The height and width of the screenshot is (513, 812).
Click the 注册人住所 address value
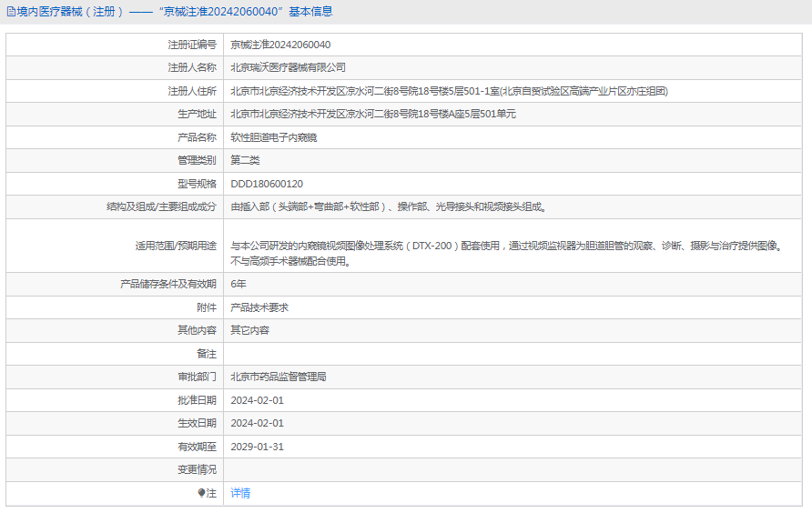tap(449, 92)
